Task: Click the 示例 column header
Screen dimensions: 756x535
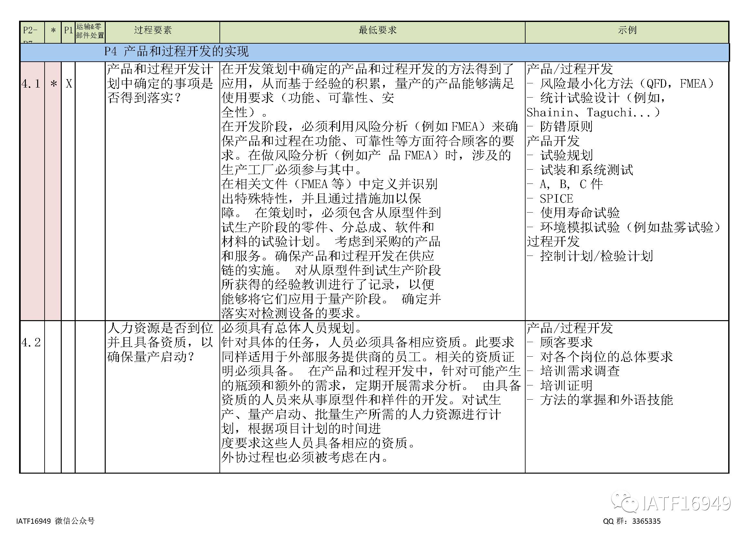Action: [x=627, y=30]
